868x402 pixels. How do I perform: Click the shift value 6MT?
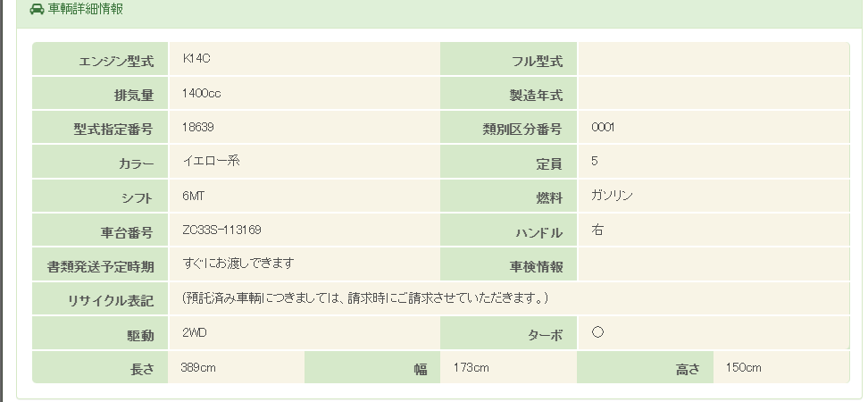pyautogui.click(x=194, y=196)
